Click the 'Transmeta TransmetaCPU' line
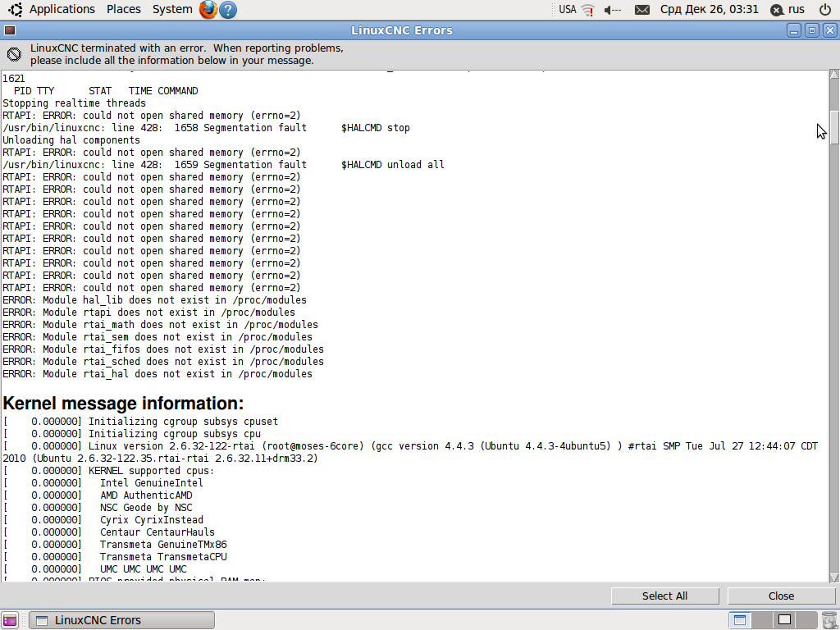 115,557
